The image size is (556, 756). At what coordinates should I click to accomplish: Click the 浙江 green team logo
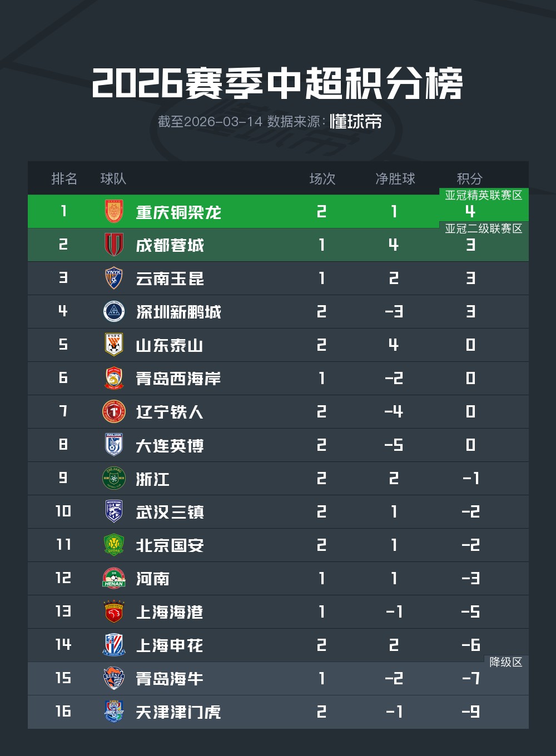[114, 478]
